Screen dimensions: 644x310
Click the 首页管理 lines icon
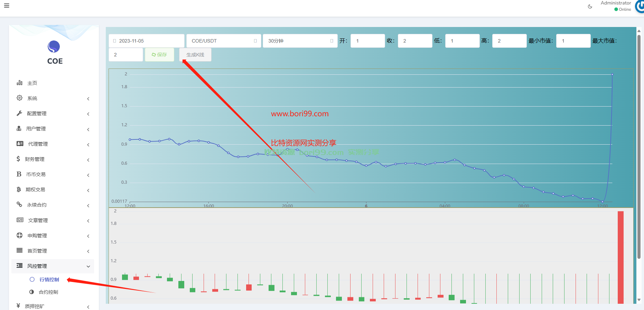20,250
